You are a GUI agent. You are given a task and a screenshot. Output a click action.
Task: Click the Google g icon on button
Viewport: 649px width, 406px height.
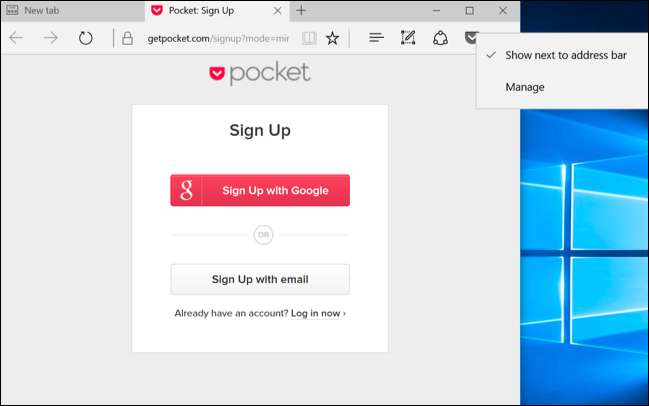(x=186, y=190)
